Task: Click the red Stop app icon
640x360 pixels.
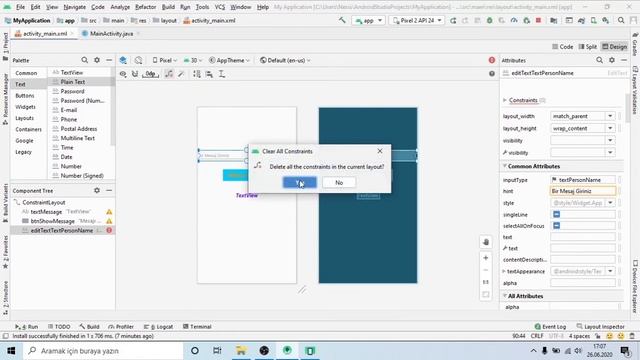Action: point(538,20)
